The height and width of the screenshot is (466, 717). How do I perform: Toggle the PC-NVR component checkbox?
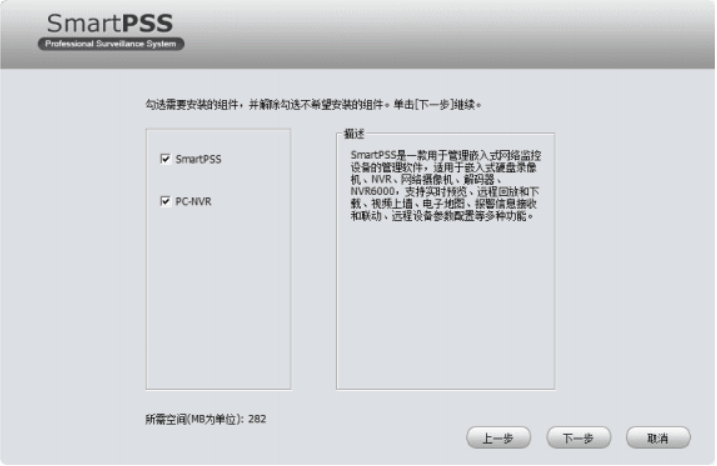[x=165, y=201]
